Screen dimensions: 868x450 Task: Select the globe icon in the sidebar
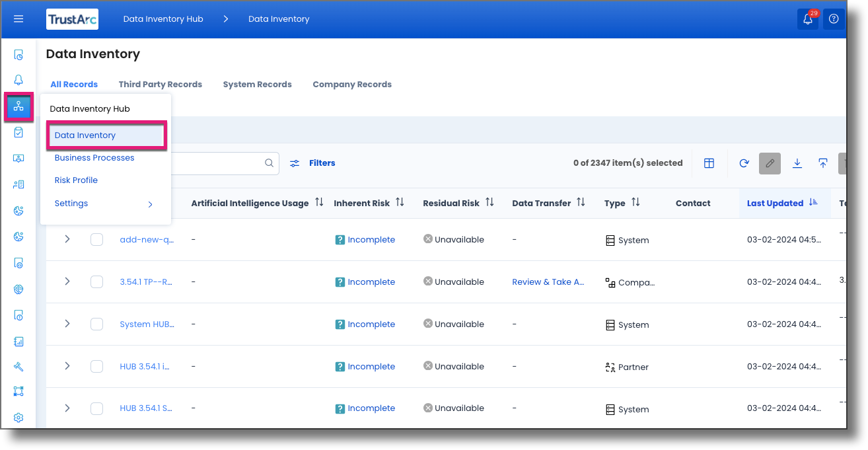pyautogui.click(x=18, y=289)
